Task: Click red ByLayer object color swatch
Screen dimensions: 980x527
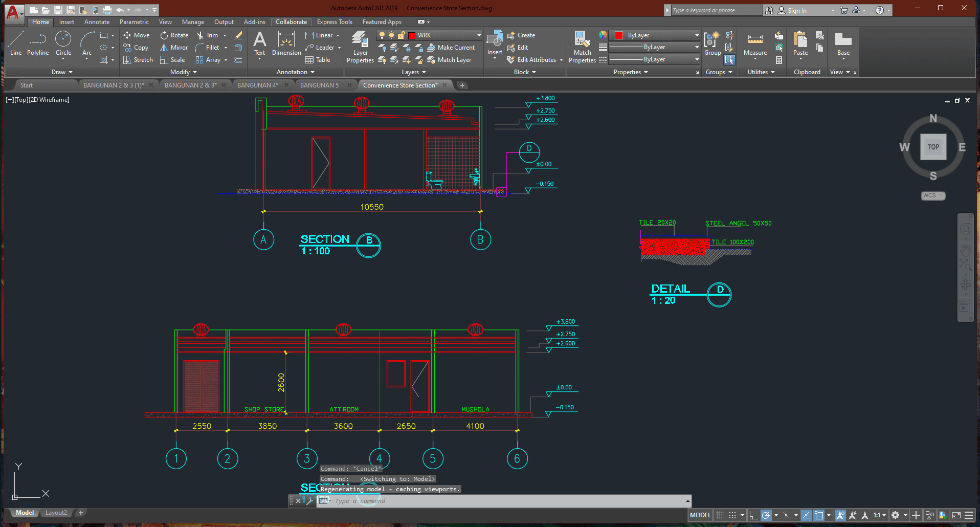Action: point(619,35)
